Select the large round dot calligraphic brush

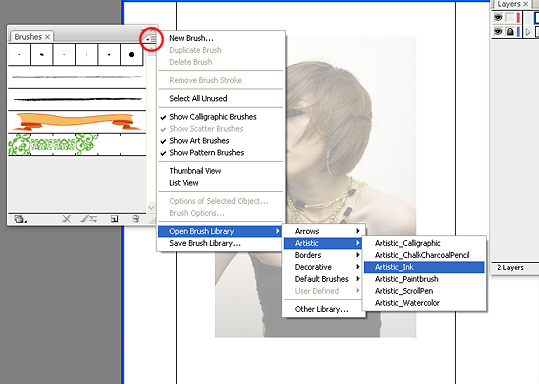point(131,54)
